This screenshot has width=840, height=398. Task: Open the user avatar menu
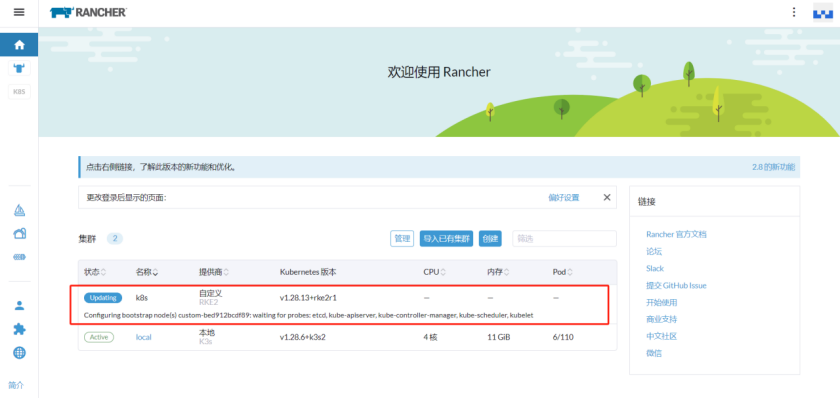point(823,12)
